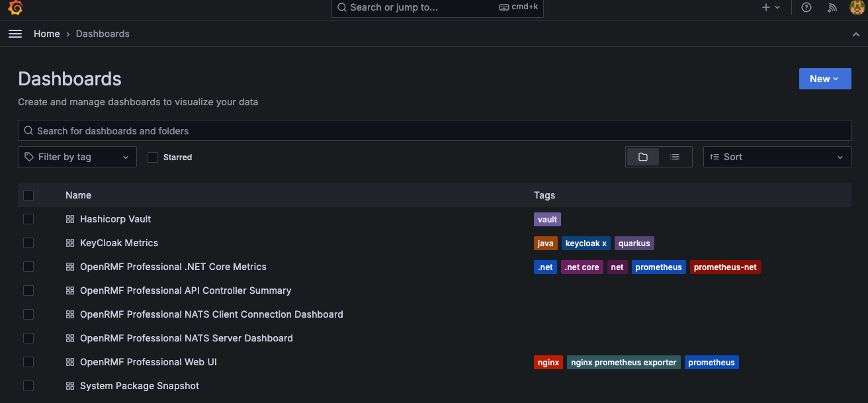This screenshot has height=403, width=868.
Task: Filter by quarkus tag
Action: [634, 244]
